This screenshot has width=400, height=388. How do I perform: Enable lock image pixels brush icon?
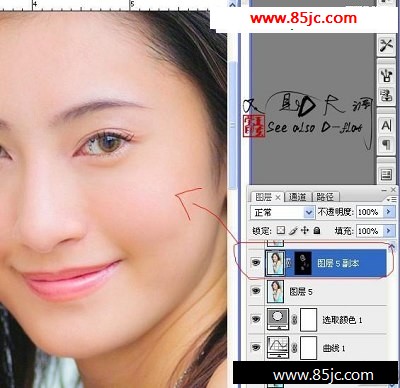pyautogui.click(x=293, y=230)
